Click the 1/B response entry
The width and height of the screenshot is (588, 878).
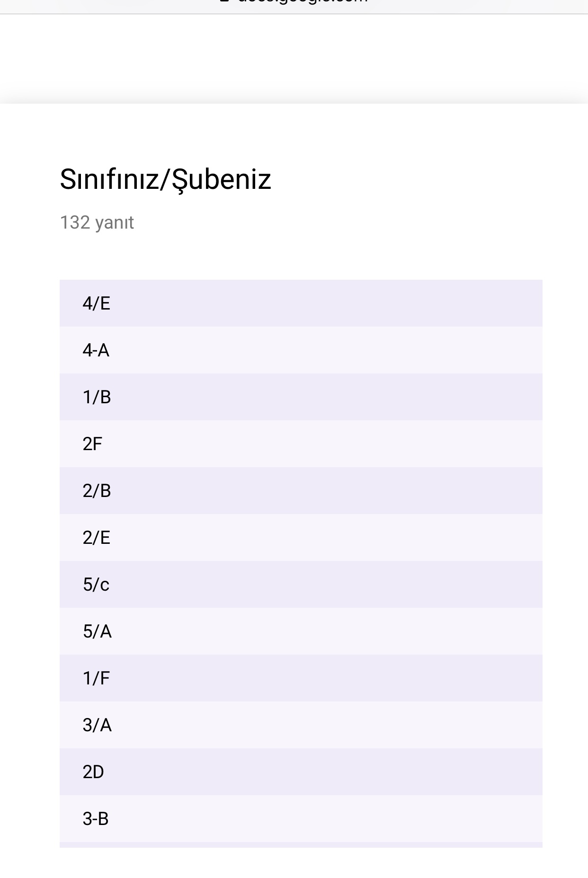click(x=301, y=397)
